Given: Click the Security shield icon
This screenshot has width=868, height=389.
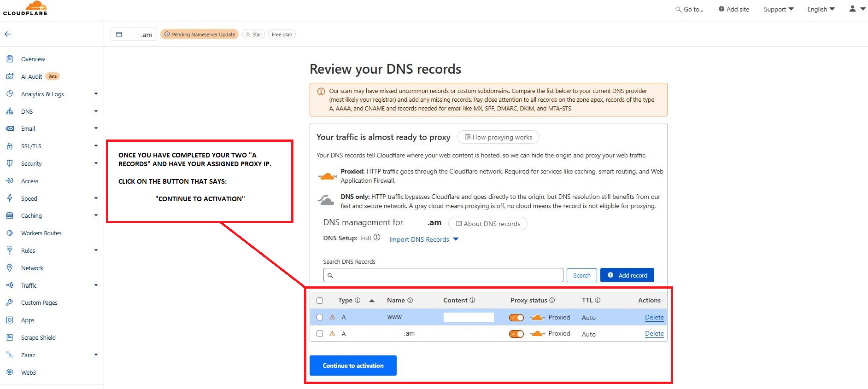Looking at the screenshot, I should 10,163.
